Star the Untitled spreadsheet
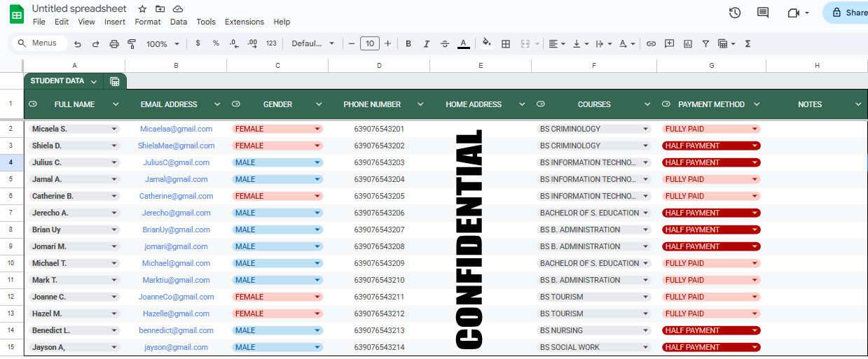 [x=142, y=9]
